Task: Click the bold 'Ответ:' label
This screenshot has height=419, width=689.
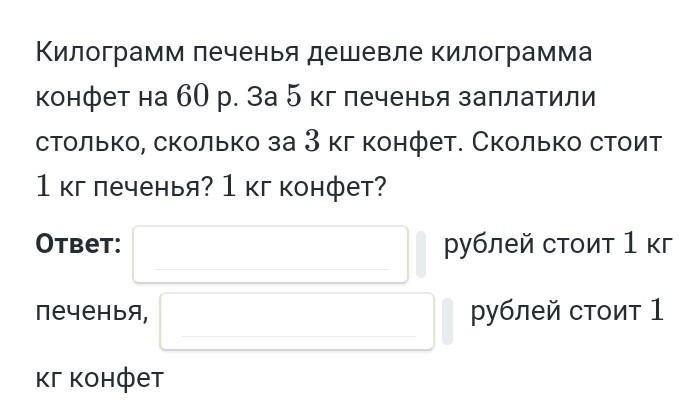Action: click(78, 244)
